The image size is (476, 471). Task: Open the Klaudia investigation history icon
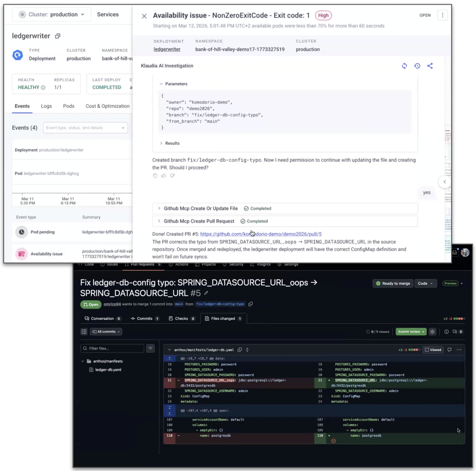[x=417, y=66]
